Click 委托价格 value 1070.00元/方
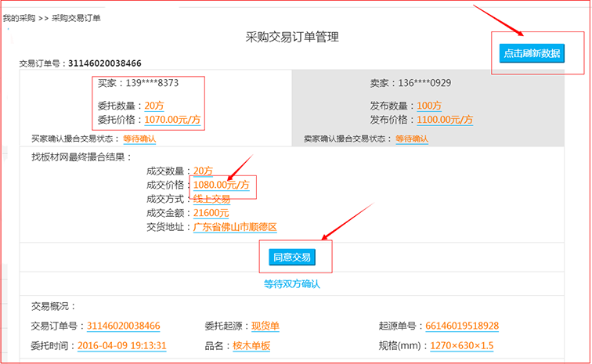This screenshot has width=592, height=364. pos(172,120)
